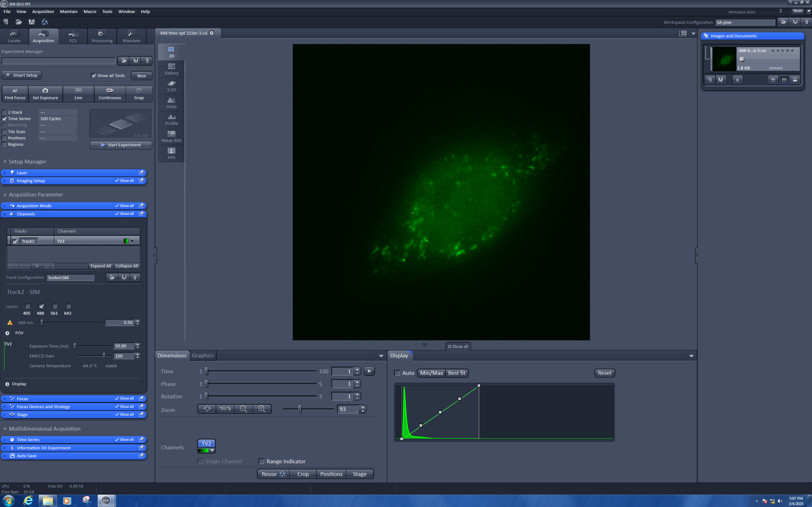Select the Profile view icon

171,119
